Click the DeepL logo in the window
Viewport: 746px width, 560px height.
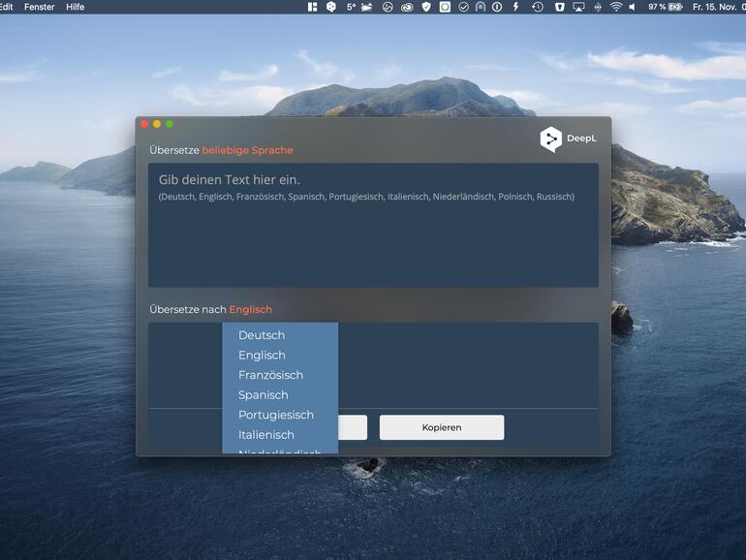pyautogui.click(x=568, y=139)
